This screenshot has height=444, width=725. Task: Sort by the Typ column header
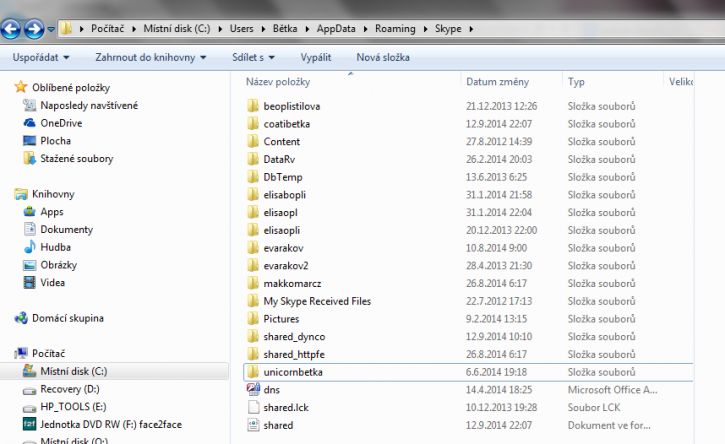[576, 82]
